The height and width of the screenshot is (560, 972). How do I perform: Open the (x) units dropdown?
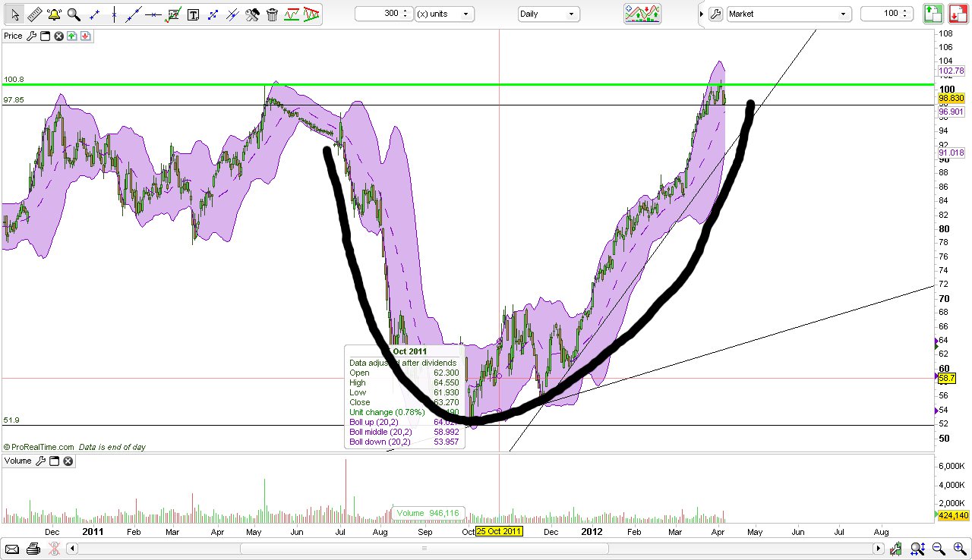[444, 13]
